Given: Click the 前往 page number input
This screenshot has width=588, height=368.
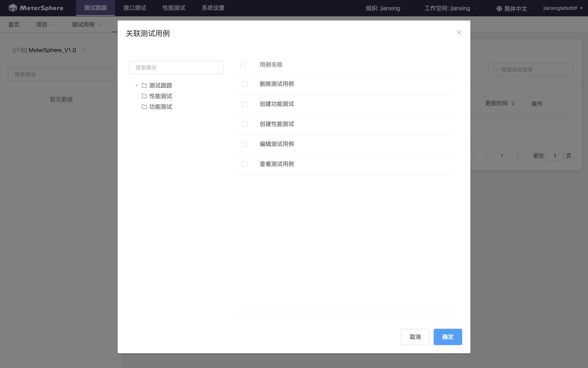Looking at the screenshot, I should click(x=555, y=156).
